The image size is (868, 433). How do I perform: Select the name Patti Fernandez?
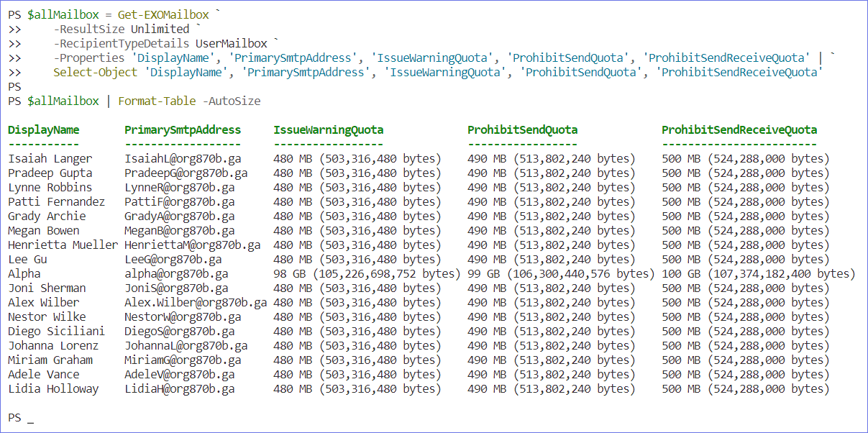click(57, 202)
